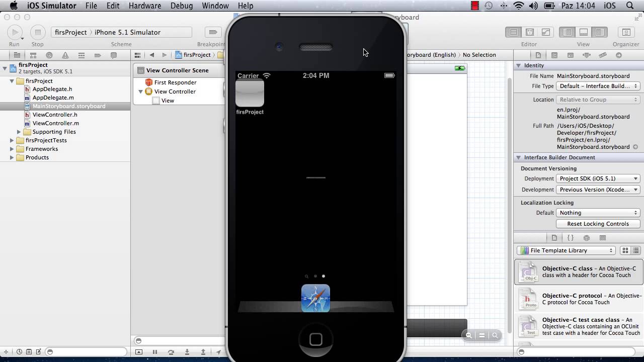Open the Organizer window
The width and height of the screenshot is (644, 362).
(x=626, y=32)
